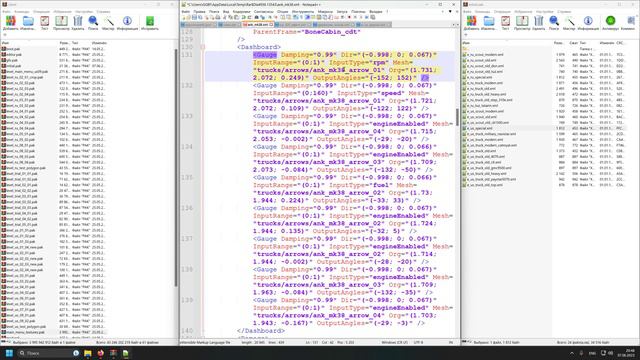Open Настройки menu in right WinRAR window

click(x=544, y=12)
